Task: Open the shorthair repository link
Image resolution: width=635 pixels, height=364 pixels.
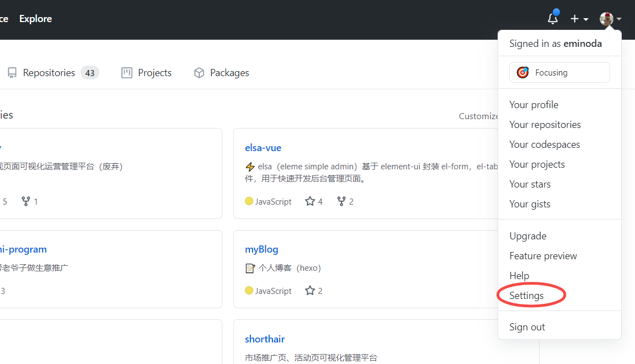Action: tap(264, 339)
